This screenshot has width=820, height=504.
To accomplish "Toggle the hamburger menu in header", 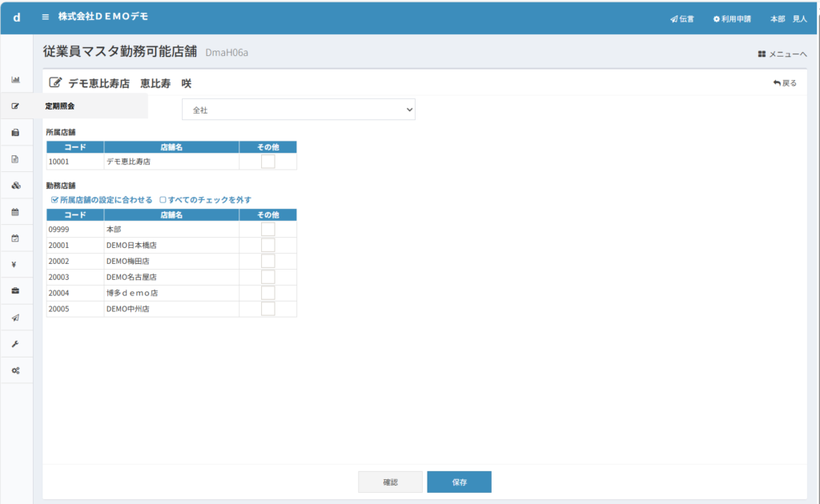I will click(x=46, y=17).
